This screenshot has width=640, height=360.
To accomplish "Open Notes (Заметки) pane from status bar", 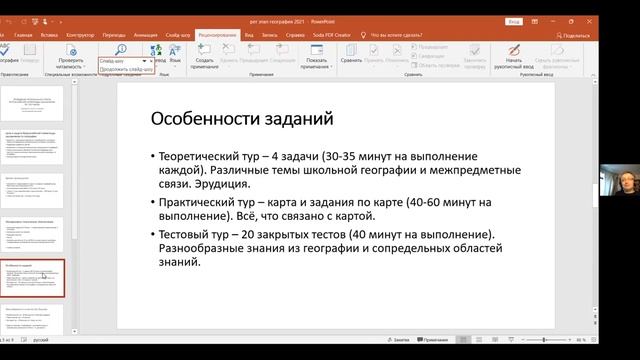I will pos(398,340).
